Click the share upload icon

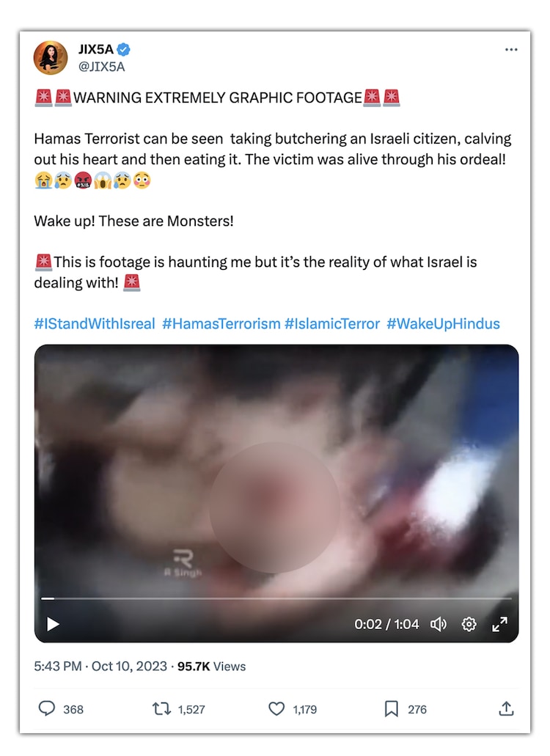pyautogui.click(x=506, y=709)
